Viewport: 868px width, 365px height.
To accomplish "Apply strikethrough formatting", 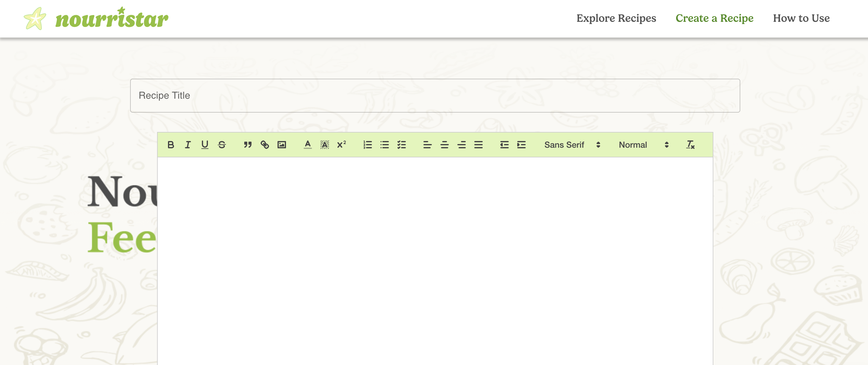I will (222, 145).
